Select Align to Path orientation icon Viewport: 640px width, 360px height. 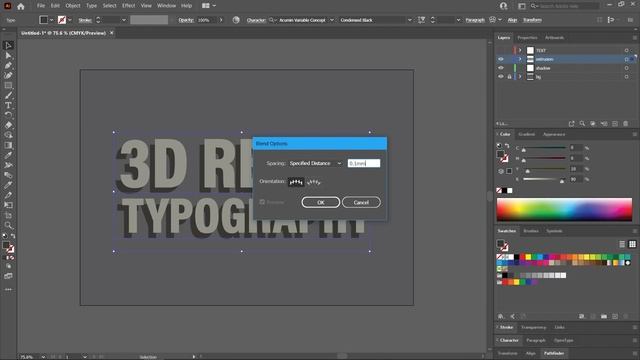[x=313, y=182]
